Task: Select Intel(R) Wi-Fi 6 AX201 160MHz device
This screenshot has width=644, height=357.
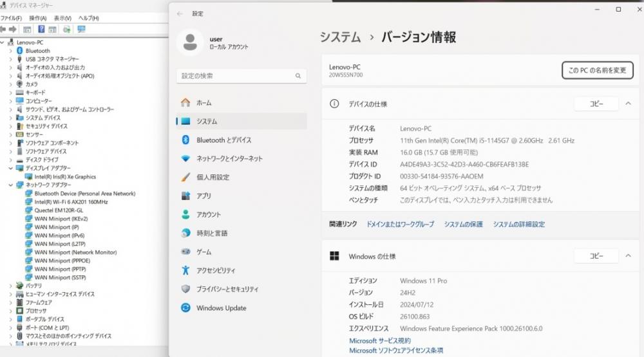Action: click(71, 202)
